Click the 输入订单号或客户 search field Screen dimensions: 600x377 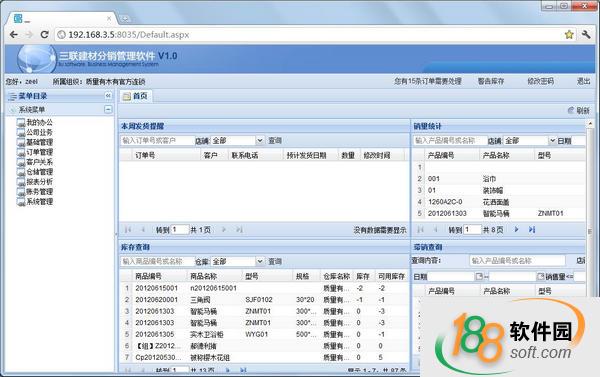(157, 141)
